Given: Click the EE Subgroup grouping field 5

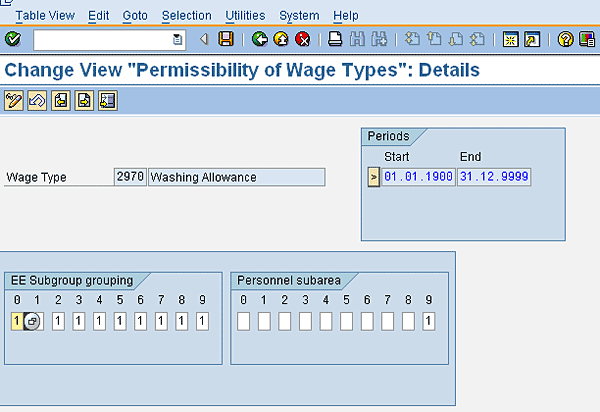Looking at the screenshot, I should click(120, 321).
